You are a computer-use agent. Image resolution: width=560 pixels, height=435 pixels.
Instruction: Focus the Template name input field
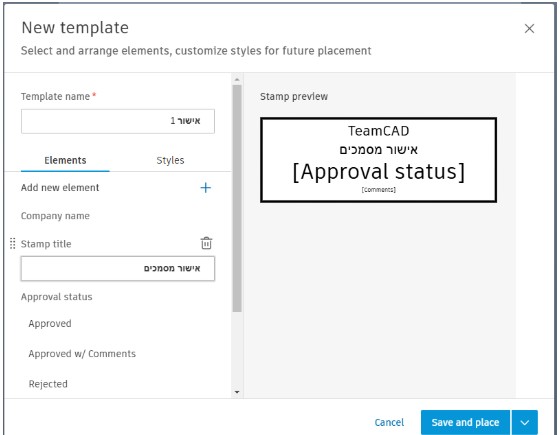(118, 121)
